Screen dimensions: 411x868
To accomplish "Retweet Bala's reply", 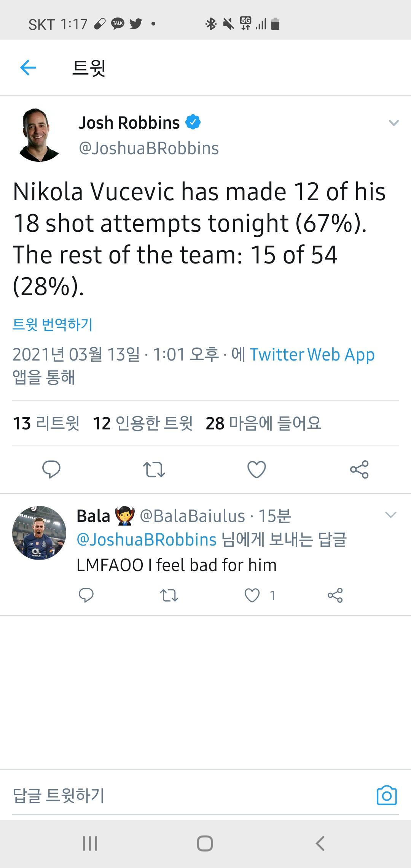I will point(169,595).
